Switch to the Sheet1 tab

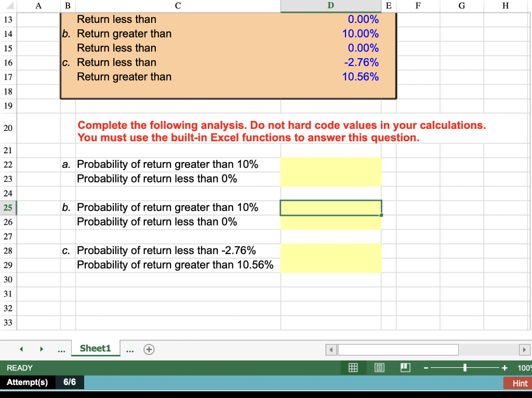(95, 349)
